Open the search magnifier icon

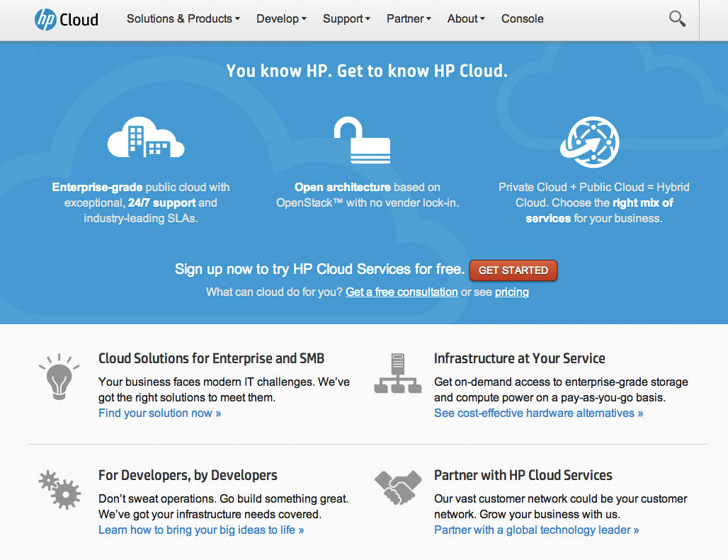pos(677,18)
